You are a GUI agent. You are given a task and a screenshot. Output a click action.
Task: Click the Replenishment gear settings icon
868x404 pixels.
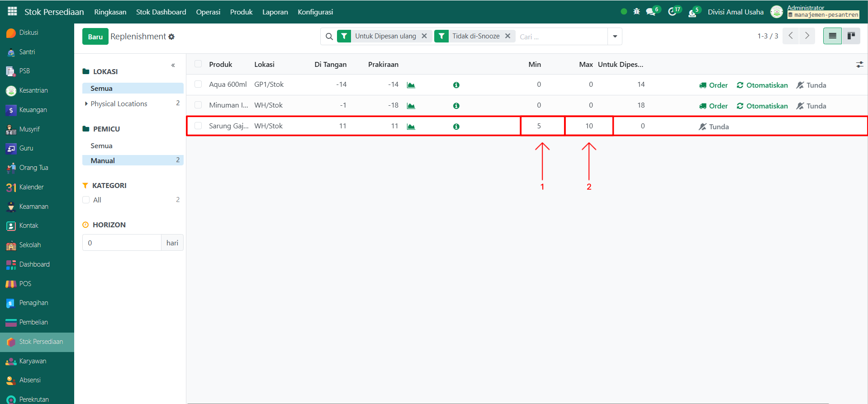pyautogui.click(x=171, y=37)
